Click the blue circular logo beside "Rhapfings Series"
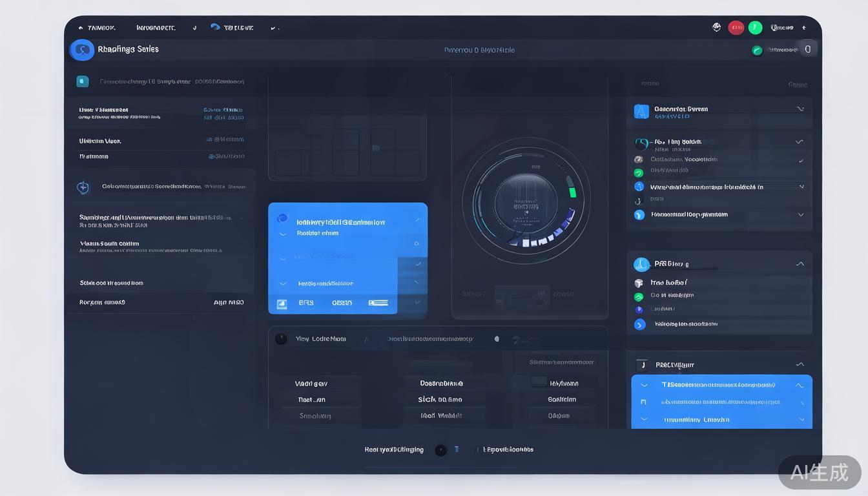Image resolution: width=868 pixels, height=496 pixels. click(x=81, y=49)
